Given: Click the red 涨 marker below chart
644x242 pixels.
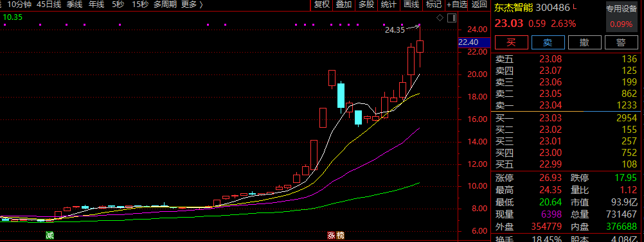Looking at the screenshot, I should pos(331,236).
